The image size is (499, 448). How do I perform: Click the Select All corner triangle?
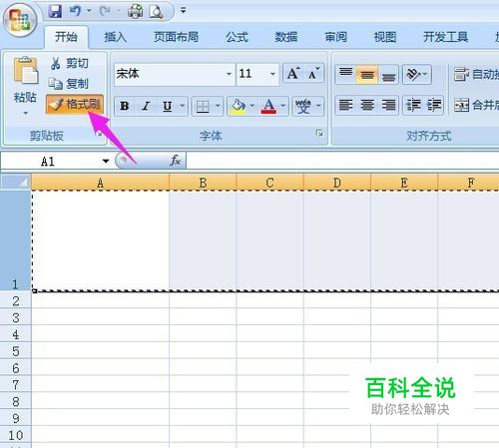click(16, 182)
